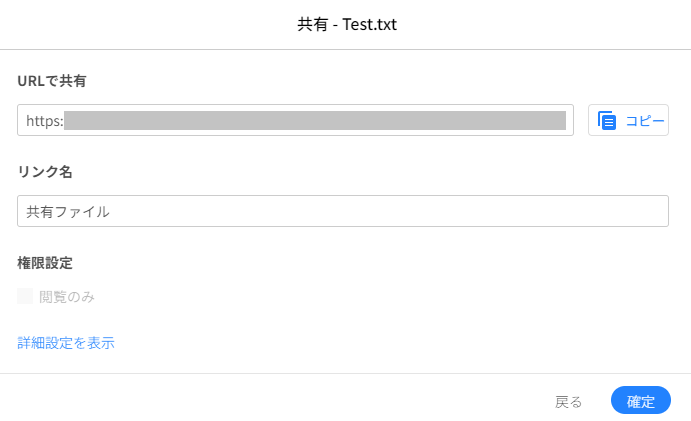Click the URLで共有 section heading
The height and width of the screenshot is (421, 691).
pyautogui.click(x=52, y=81)
